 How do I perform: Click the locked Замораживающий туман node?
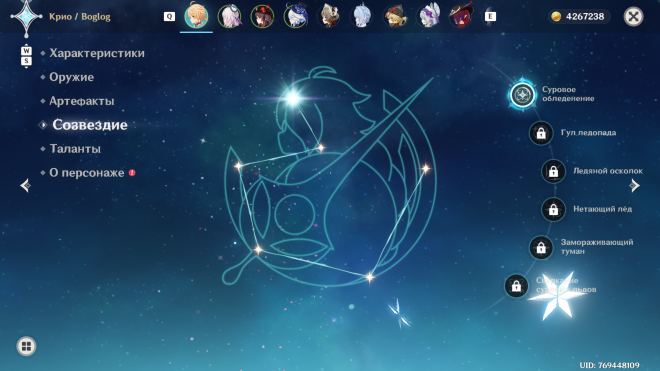coord(541,248)
